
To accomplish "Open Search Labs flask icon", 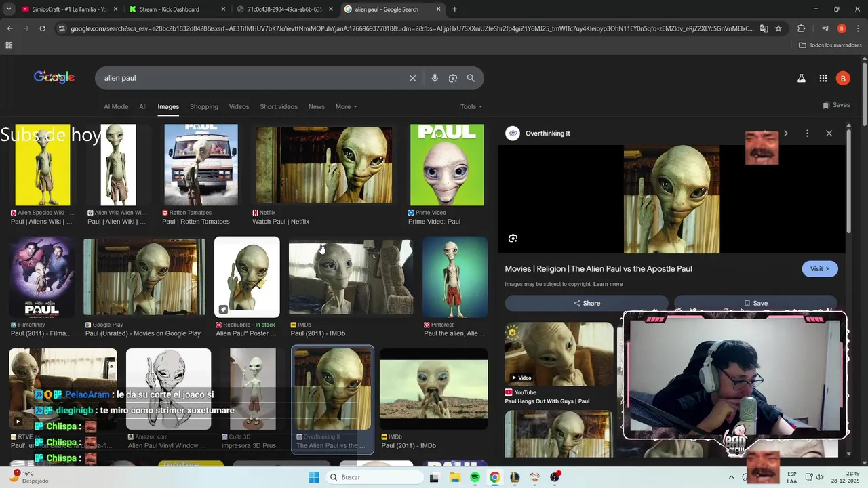I will tap(802, 79).
